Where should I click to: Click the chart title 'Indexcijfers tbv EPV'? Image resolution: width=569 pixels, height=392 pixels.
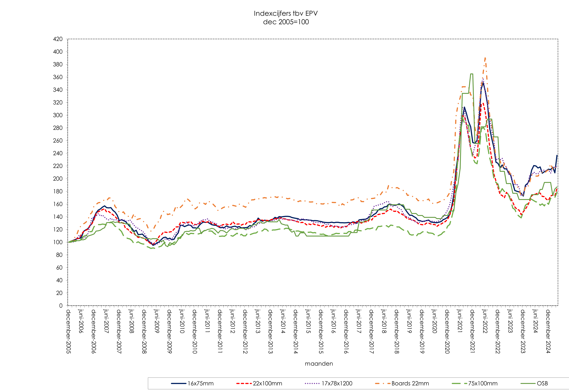(x=286, y=13)
